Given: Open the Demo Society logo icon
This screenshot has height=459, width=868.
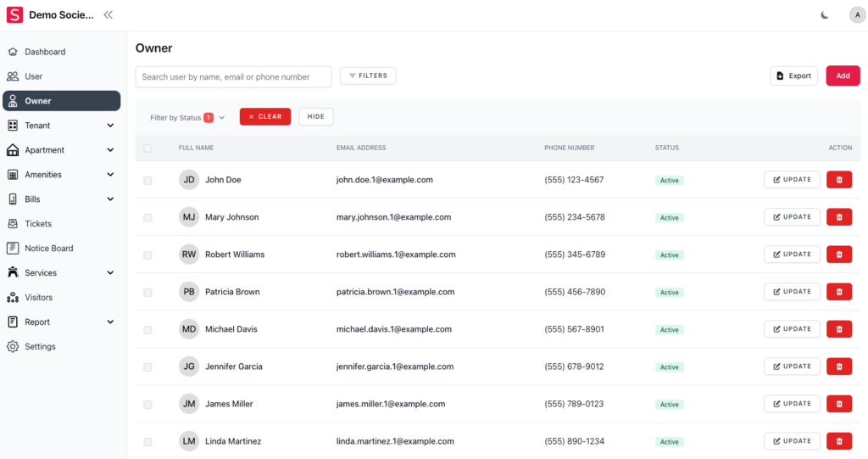Looking at the screenshot, I should pyautogui.click(x=15, y=15).
